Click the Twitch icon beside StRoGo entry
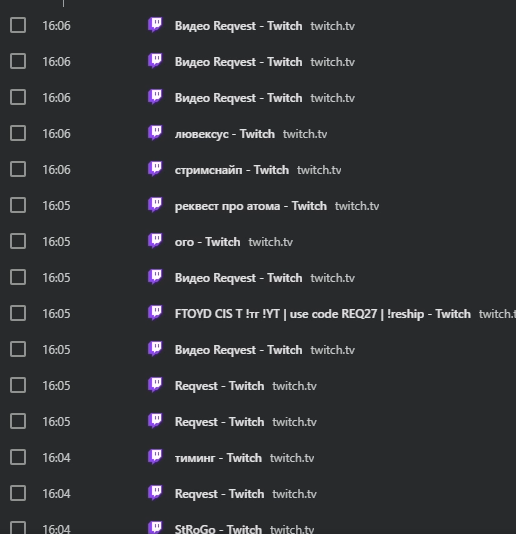Viewport: 516px width, 534px height. click(155, 528)
